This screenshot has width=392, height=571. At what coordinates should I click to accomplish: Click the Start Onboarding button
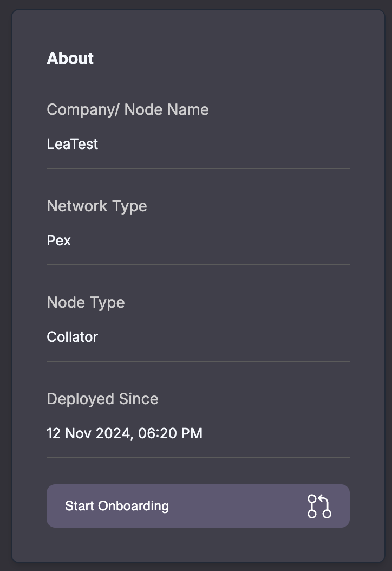[x=198, y=506]
